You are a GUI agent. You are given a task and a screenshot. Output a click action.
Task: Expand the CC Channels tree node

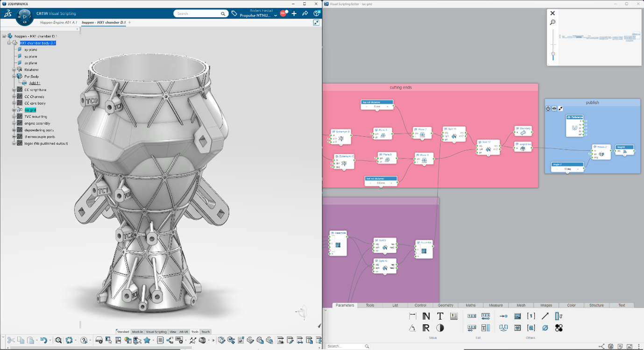[14, 96]
